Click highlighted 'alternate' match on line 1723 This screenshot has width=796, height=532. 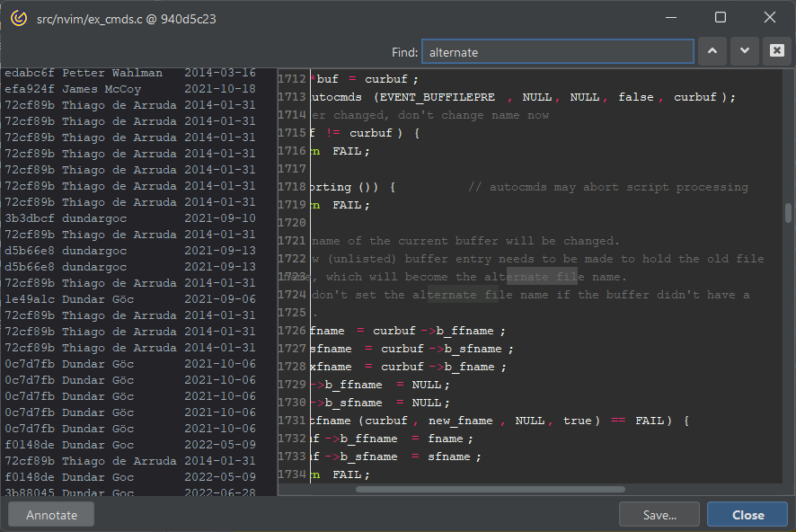(x=541, y=277)
